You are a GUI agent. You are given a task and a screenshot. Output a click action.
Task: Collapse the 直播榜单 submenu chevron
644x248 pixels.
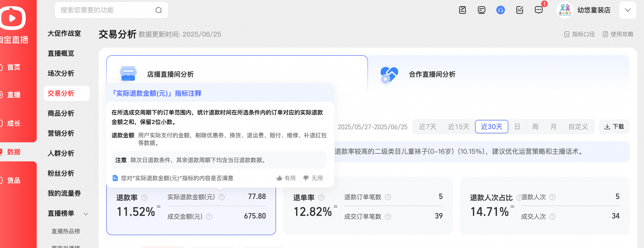pyautogui.click(x=86, y=214)
